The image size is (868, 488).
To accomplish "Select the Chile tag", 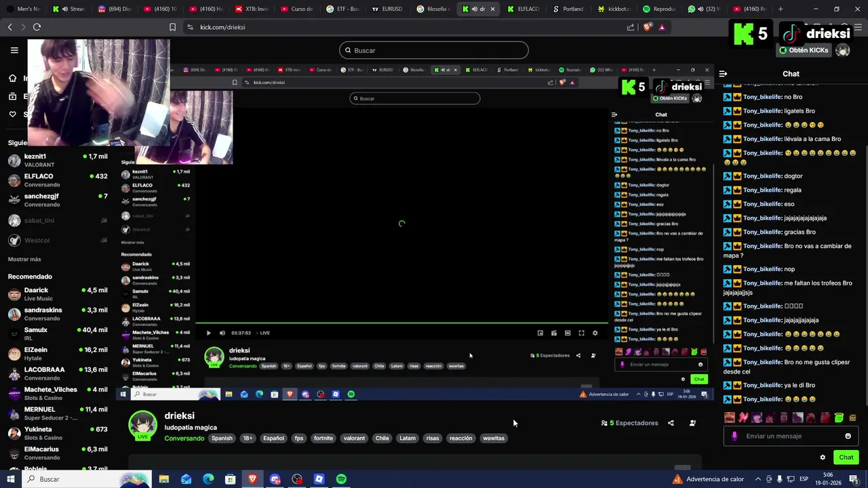I will [382, 438].
